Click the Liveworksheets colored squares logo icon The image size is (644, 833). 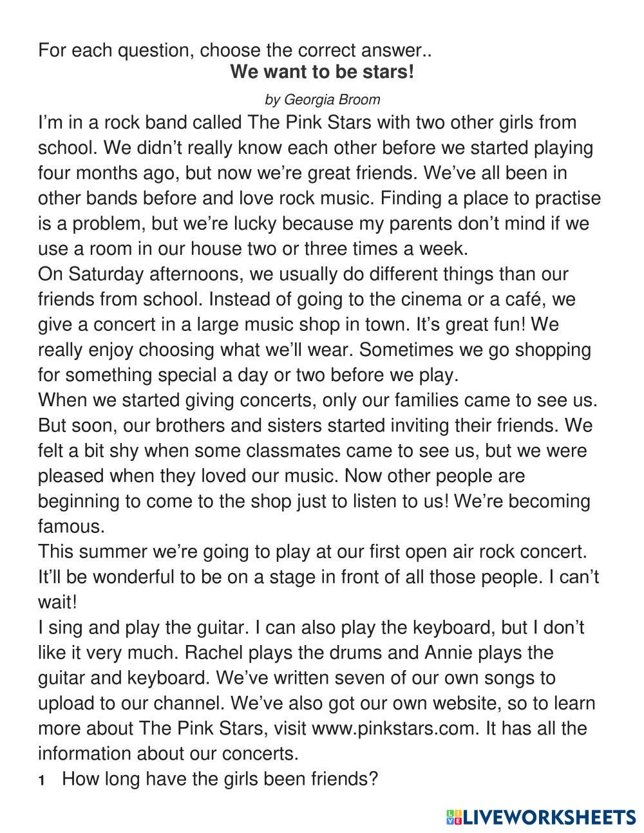453,817
